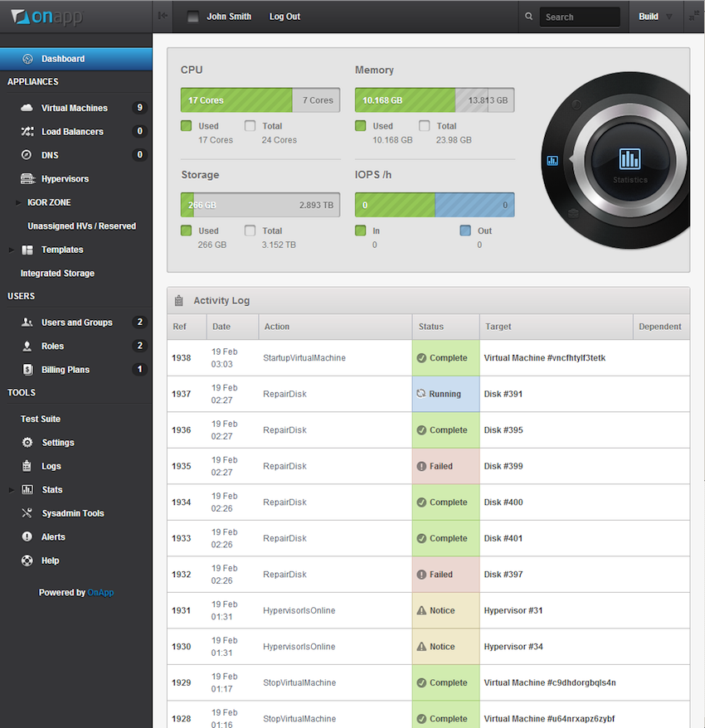Click the John Smith profile link
The height and width of the screenshot is (728, 705).
tap(229, 17)
